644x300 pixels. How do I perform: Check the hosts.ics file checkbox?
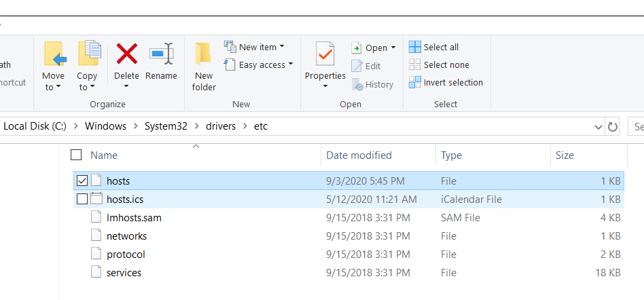tap(82, 199)
